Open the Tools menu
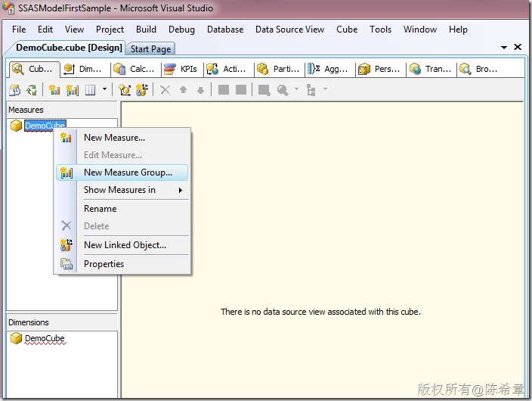Screen dimensions: 532x401 [x=380, y=30]
